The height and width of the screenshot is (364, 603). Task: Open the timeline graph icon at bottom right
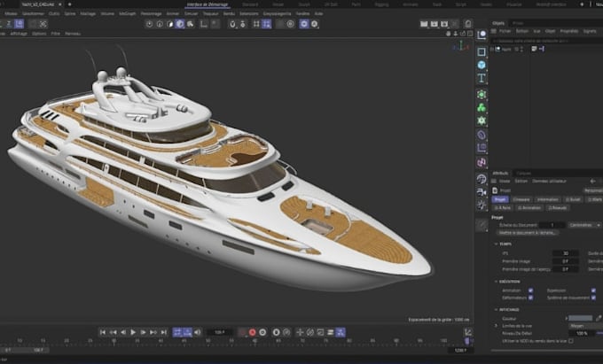click(x=468, y=332)
